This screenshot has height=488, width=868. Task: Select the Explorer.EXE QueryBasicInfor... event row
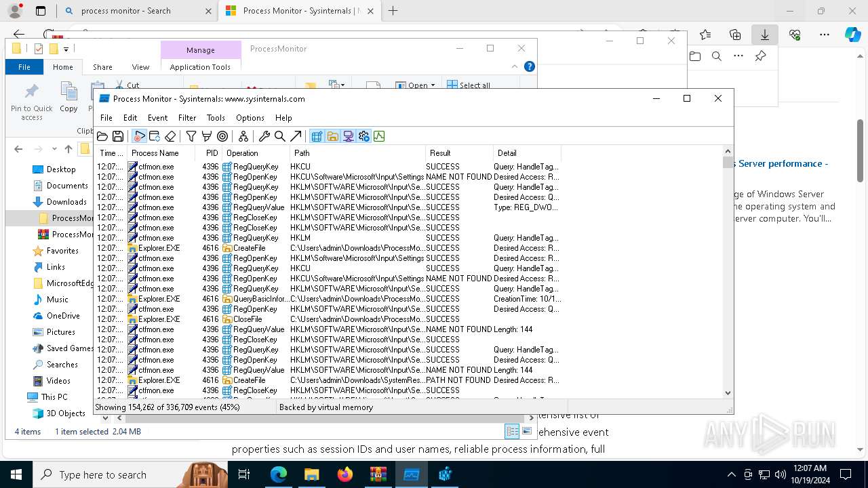click(x=328, y=299)
